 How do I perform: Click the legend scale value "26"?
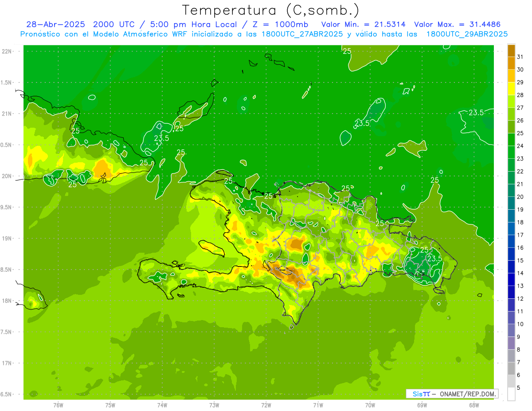(x=520, y=121)
